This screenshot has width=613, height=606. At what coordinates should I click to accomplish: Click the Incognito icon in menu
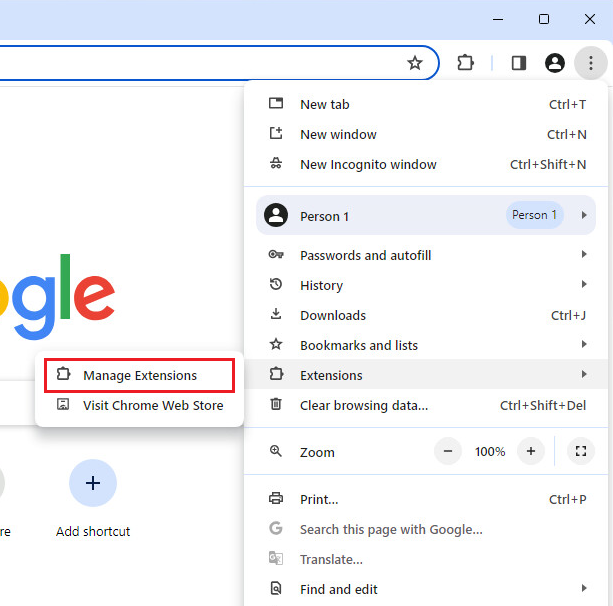(276, 163)
